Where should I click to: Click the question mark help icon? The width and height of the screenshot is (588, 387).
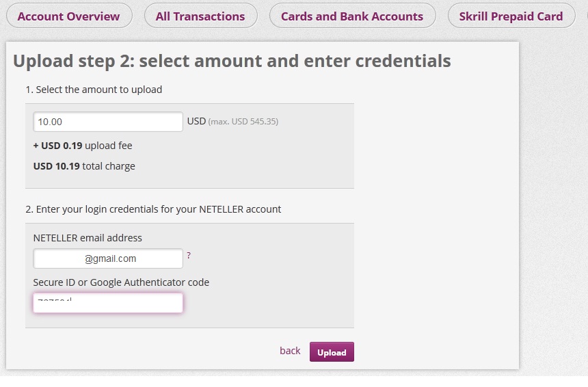click(189, 256)
